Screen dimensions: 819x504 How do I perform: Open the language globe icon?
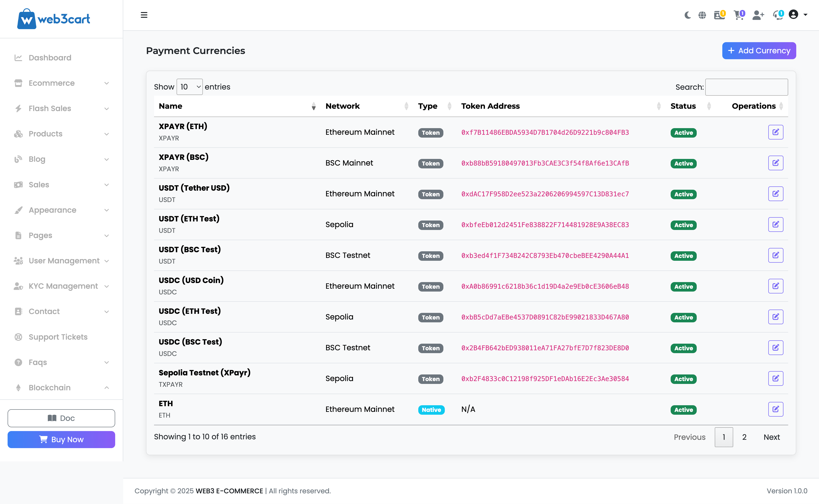[702, 15]
